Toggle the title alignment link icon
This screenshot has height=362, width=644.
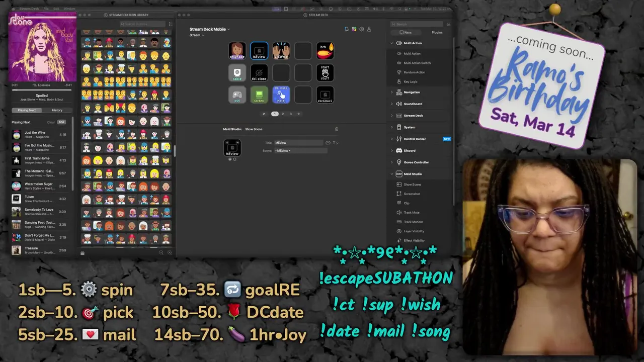pyautogui.click(x=328, y=143)
